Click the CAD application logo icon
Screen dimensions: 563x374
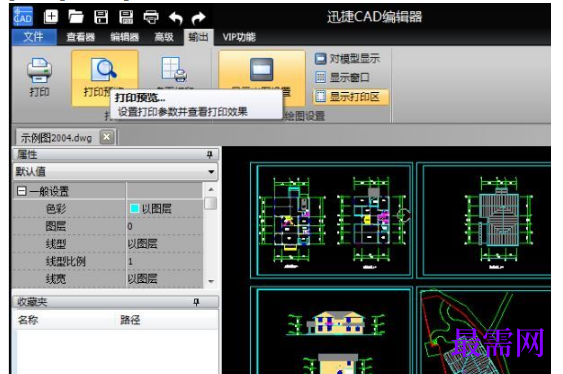[x=23, y=16]
